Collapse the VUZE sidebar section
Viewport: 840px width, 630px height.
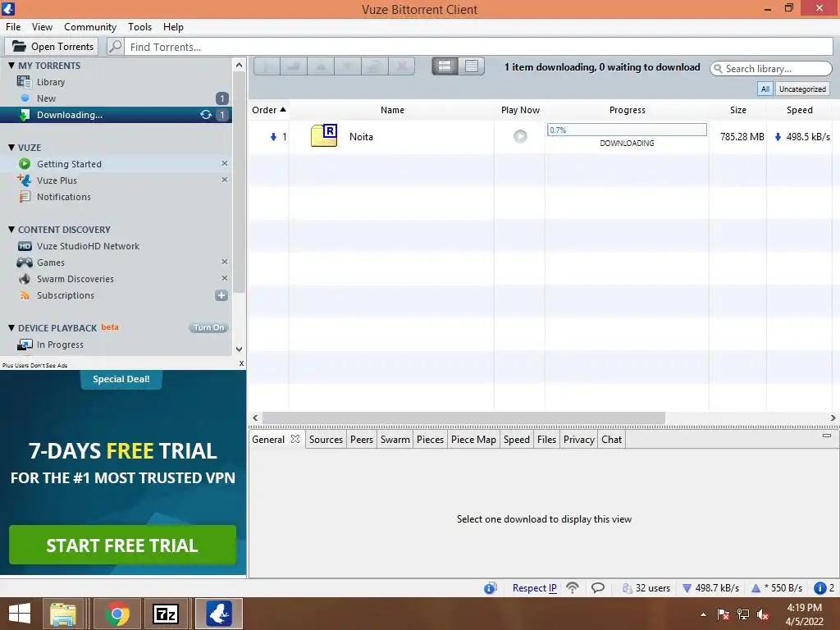click(x=11, y=148)
